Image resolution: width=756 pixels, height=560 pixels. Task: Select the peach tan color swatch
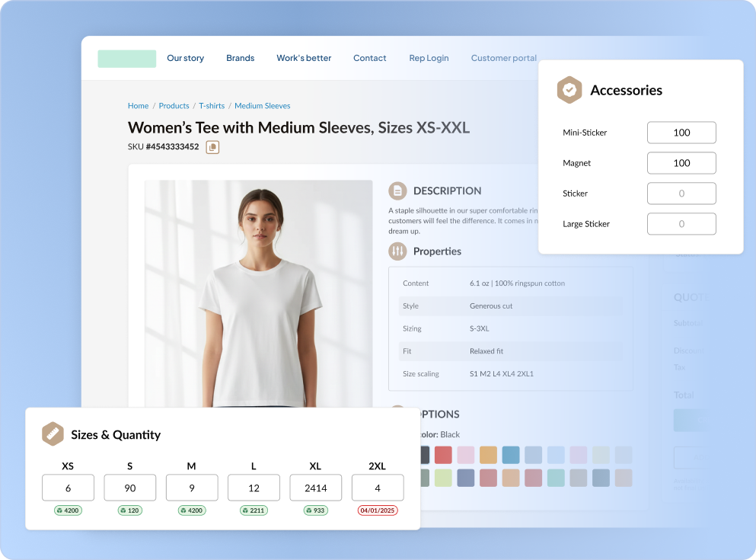click(x=511, y=478)
